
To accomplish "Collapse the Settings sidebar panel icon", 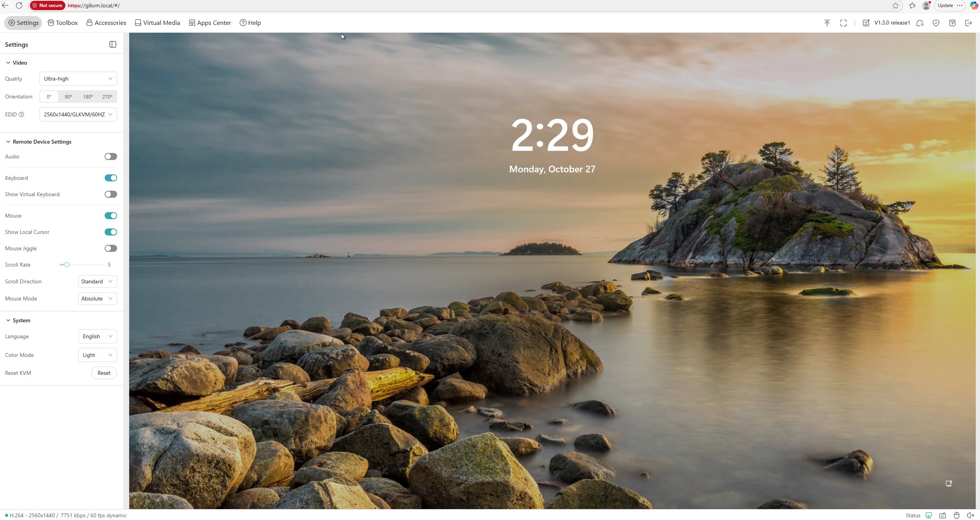I will coord(113,44).
